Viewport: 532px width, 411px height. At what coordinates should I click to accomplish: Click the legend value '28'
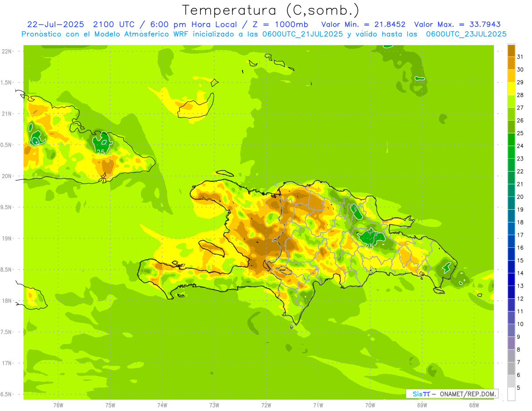coord(520,95)
